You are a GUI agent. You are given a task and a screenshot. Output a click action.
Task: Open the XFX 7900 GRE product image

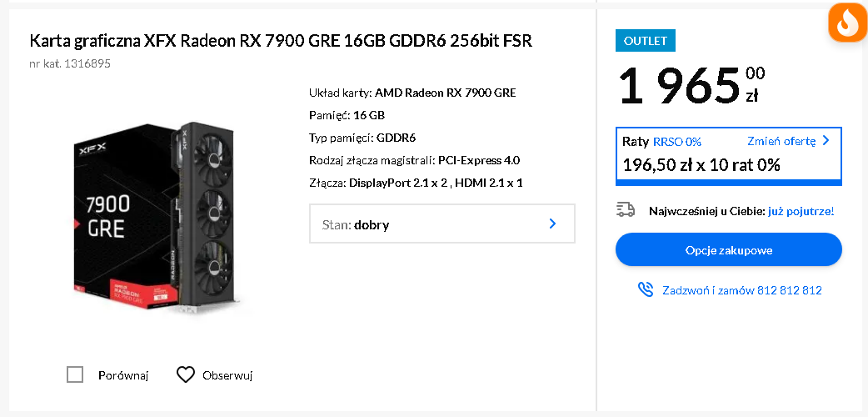(x=152, y=219)
